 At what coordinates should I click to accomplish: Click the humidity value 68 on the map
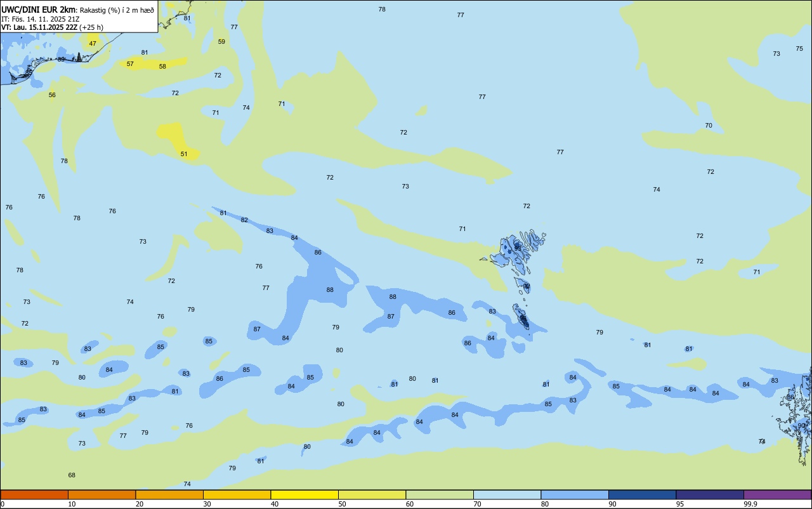tap(72, 475)
